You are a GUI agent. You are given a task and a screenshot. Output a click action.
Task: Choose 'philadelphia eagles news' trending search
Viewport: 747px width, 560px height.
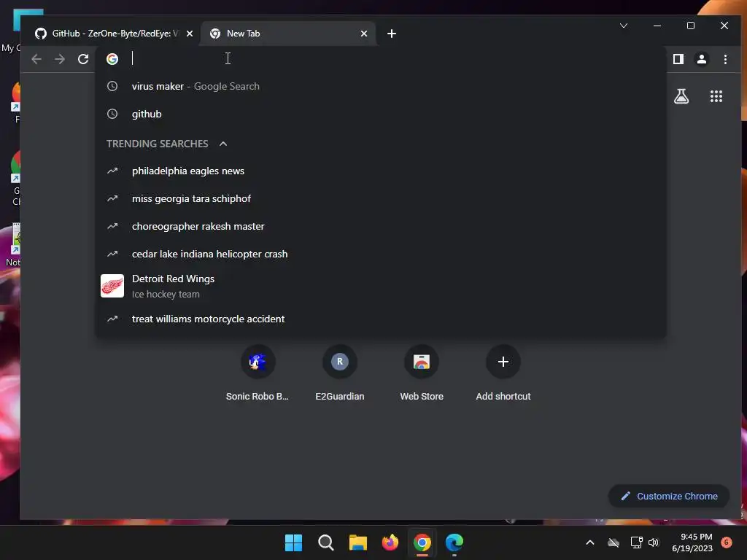pyautogui.click(x=380, y=171)
